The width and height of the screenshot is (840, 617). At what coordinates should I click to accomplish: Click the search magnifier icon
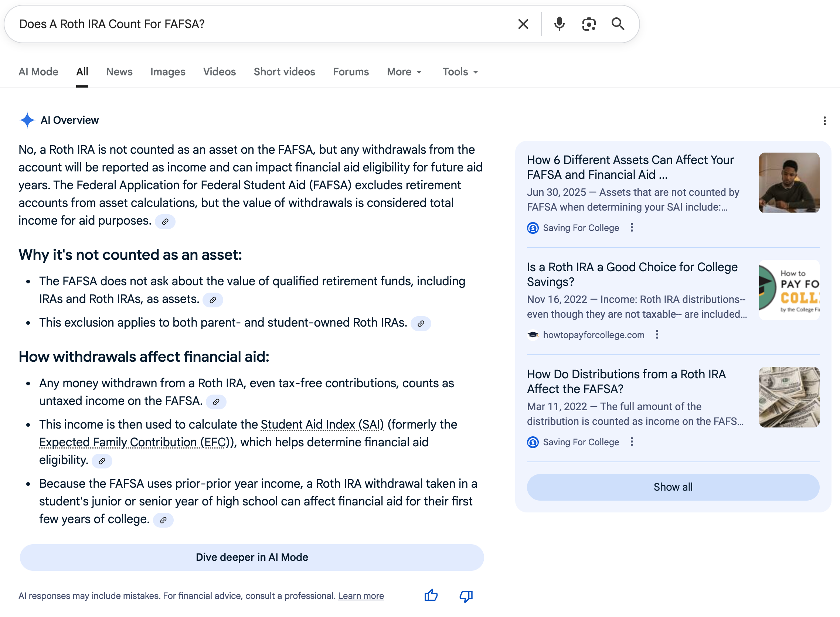(618, 24)
